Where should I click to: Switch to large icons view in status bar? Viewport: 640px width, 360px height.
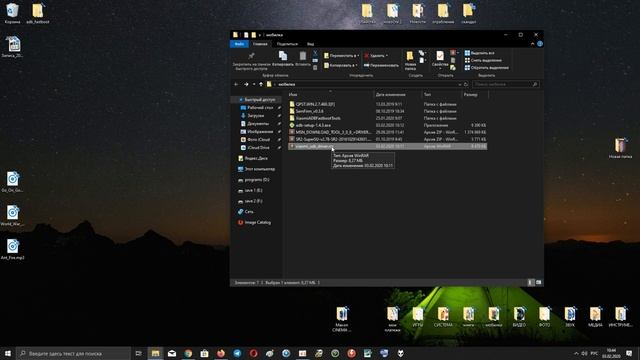538,282
